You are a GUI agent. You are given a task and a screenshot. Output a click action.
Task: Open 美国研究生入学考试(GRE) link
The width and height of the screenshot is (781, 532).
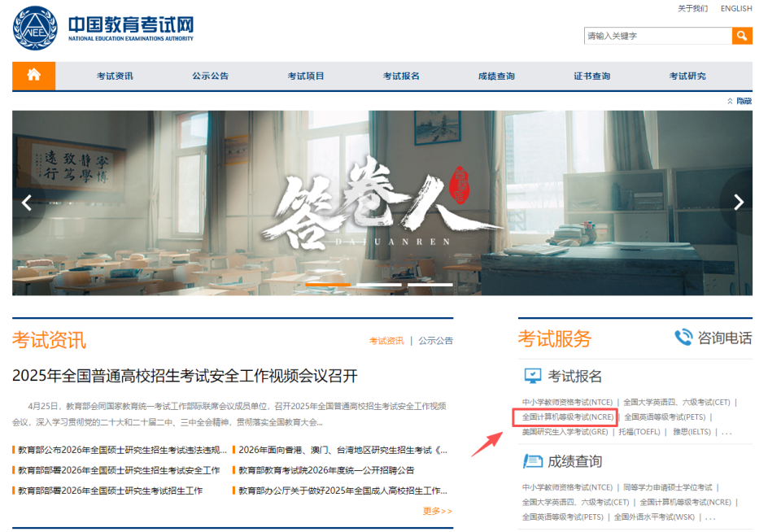[565, 432]
